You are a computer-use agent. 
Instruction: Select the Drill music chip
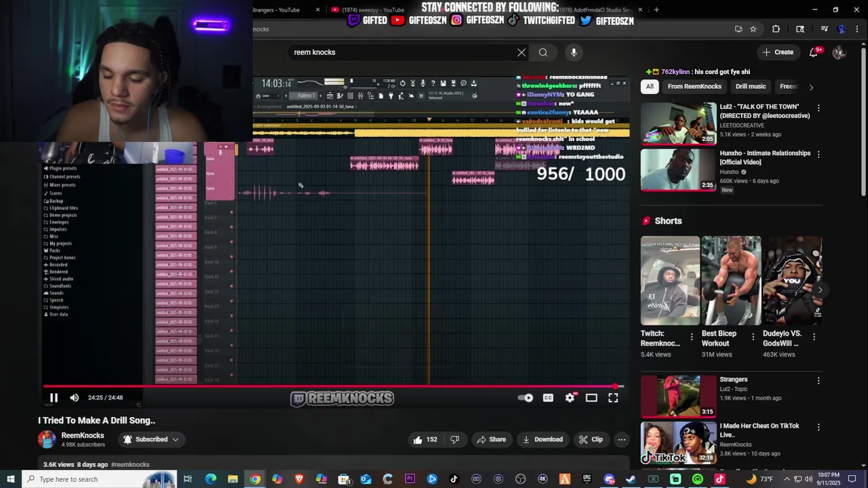click(751, 87)
